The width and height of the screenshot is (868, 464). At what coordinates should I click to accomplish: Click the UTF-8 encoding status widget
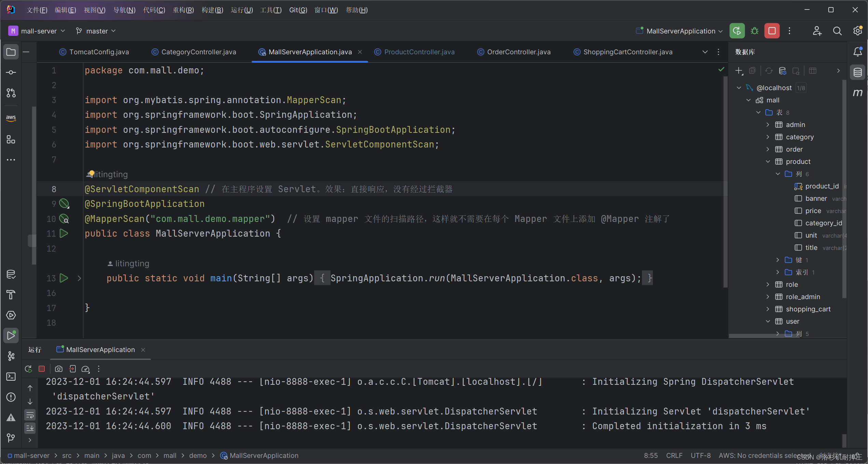[700, 455]
